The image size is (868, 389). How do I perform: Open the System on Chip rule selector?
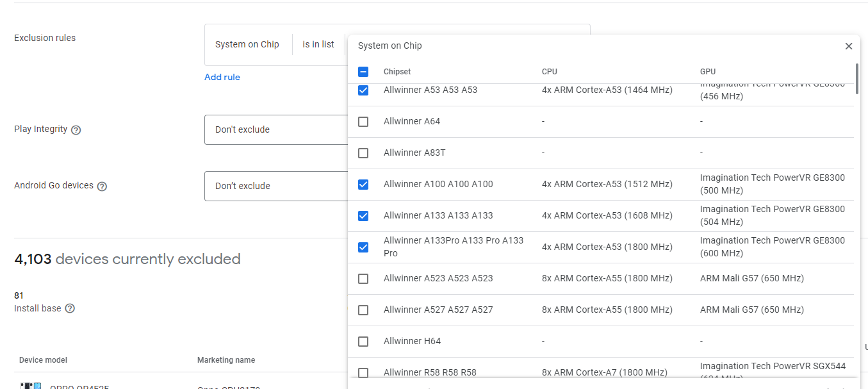pos(247,44)
